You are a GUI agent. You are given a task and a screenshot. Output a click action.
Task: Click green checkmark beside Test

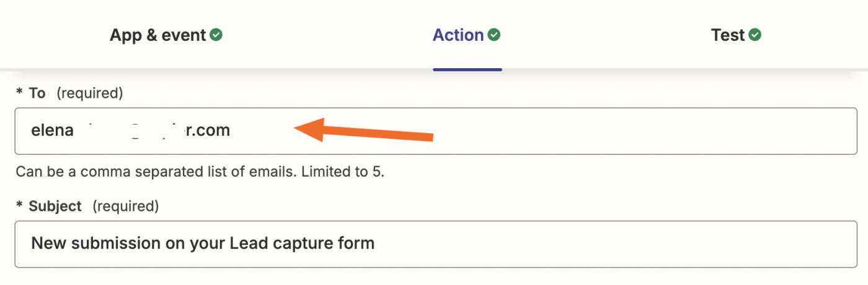(x=755, y=35)
